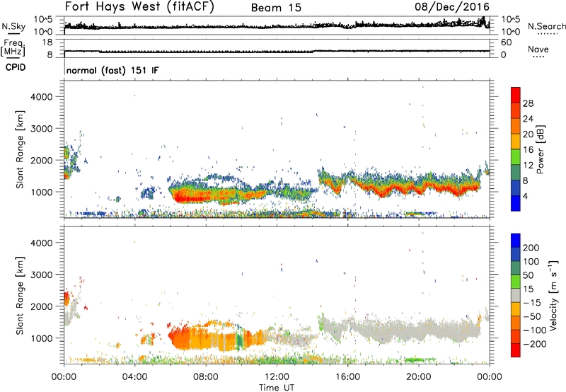Click the '-100' velocity colorbar value
566x392 pixels.
[533, 330]
